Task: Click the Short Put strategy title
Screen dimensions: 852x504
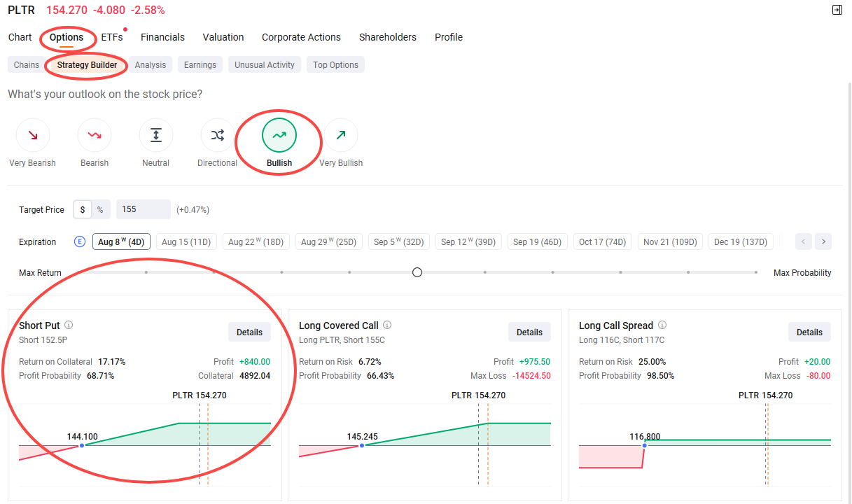Action: (x=39, y=325)
